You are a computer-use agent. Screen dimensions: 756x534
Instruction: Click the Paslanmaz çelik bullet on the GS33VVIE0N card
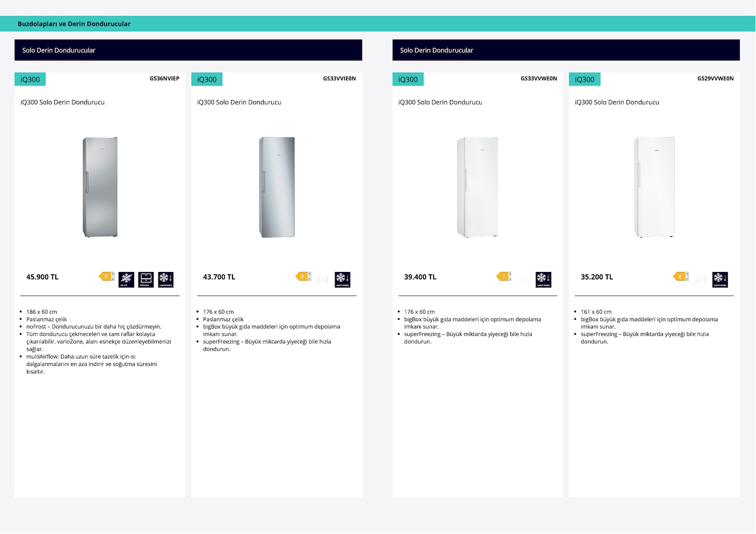pos(223,320)
